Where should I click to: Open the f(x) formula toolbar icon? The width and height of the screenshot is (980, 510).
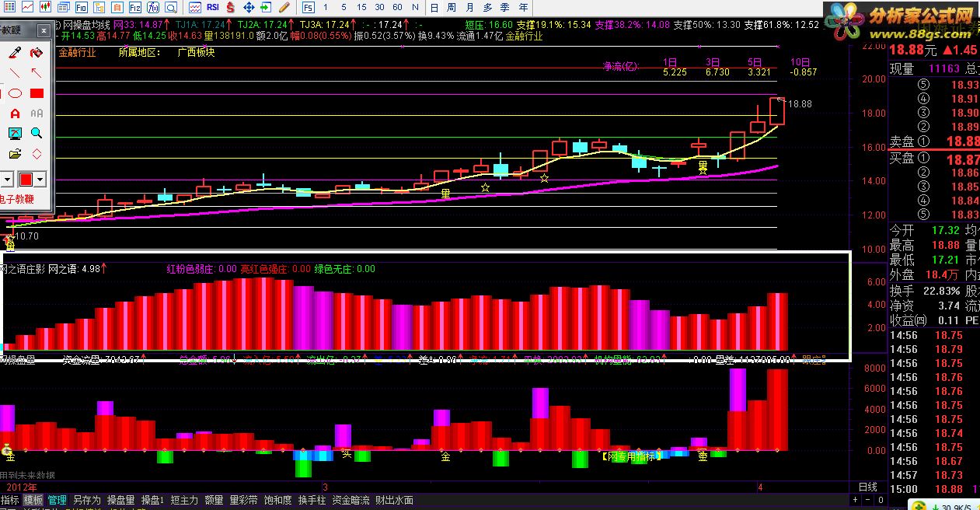(x=152, y=8)
